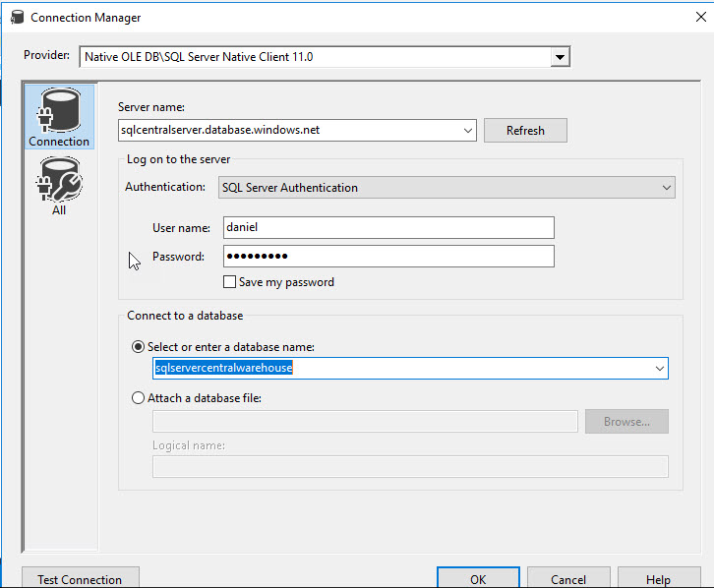The image size is (714, 588).
Task: Click the 'Log on to the server' label
Action: click(179, 159)
